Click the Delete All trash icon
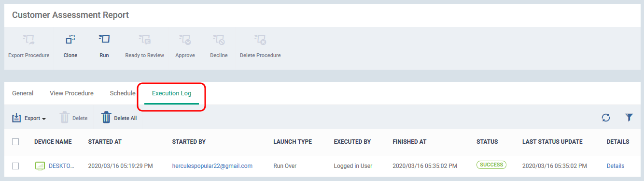Image resolution: width=644 pixels, height=181 pixels. click(x=106, y=118)
